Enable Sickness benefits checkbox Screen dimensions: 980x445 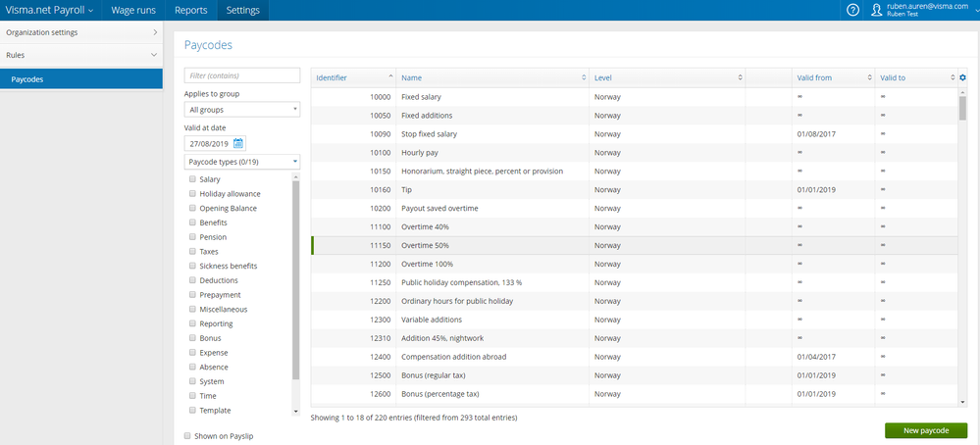[192, 266]
